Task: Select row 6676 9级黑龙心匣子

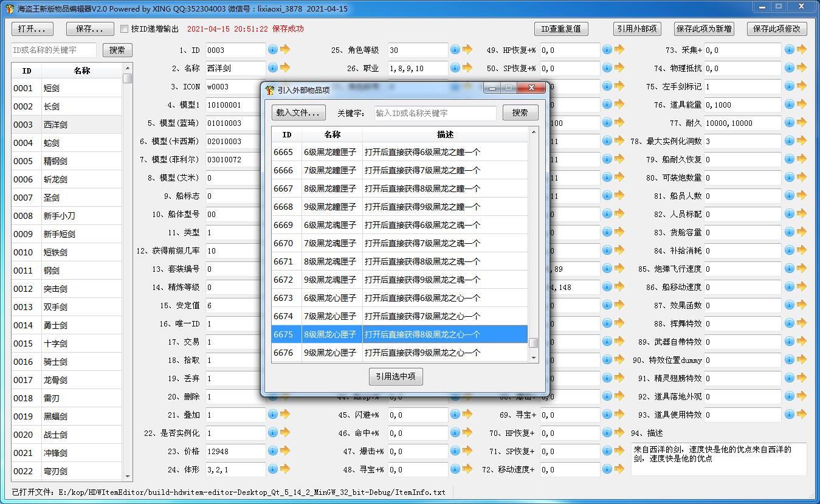Action: (399, 353)
